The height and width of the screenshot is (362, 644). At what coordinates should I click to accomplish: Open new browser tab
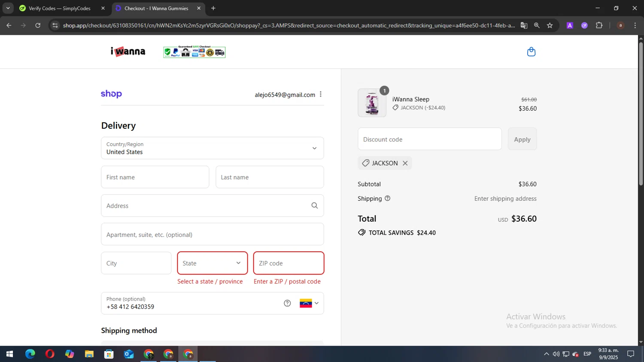coord(213,8)
